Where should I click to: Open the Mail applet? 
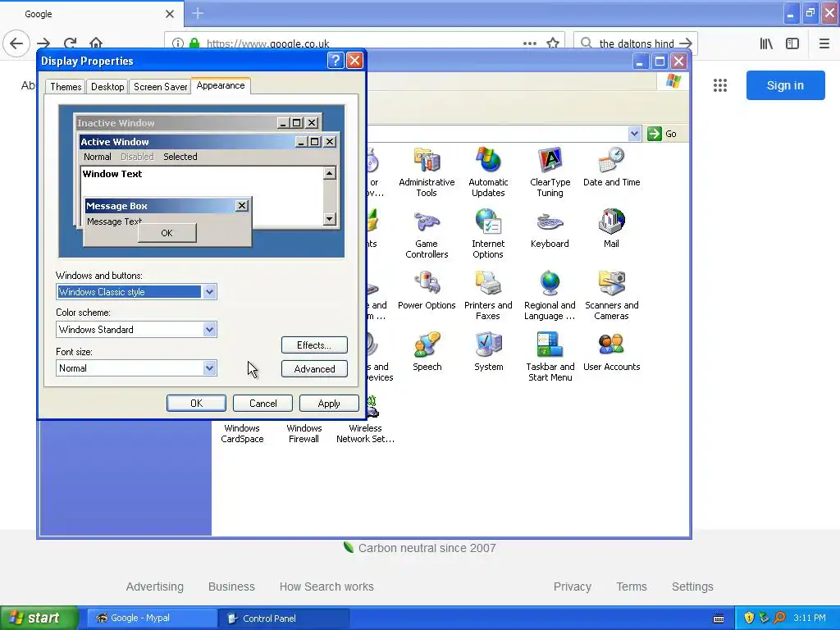(611, 229)
